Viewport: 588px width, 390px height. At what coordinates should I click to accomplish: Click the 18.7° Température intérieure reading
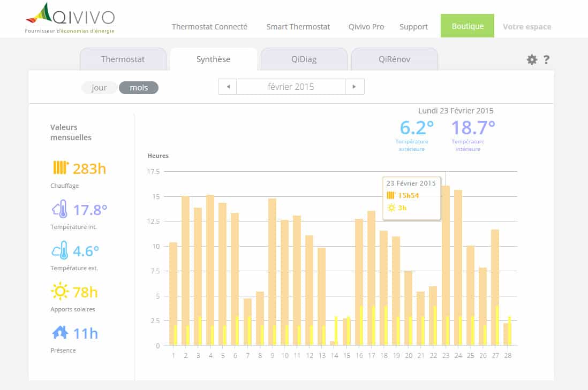[473, 128]
